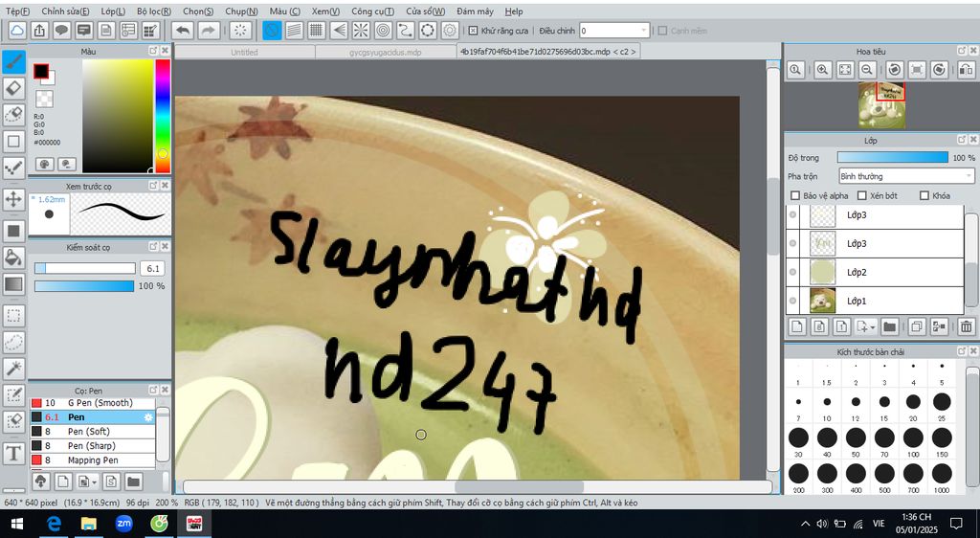Delete layer with trash icon
Screen dimensions: 980x538
[x=966, y=326]
